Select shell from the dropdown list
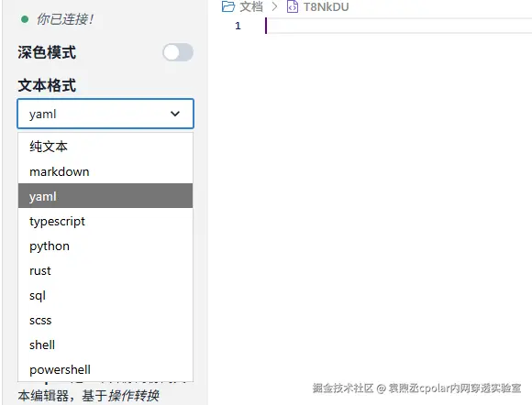Screen dimensions: 532x405 point(105,345)
